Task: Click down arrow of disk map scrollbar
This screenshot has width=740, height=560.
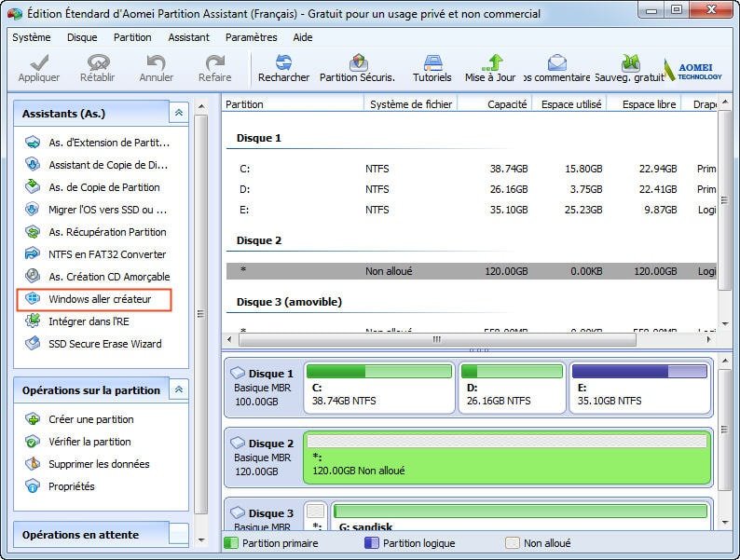Action: (724, 522)
